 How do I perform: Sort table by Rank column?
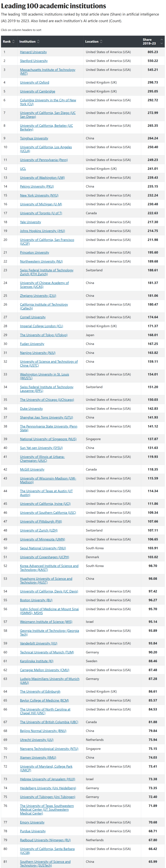(9, 41)
